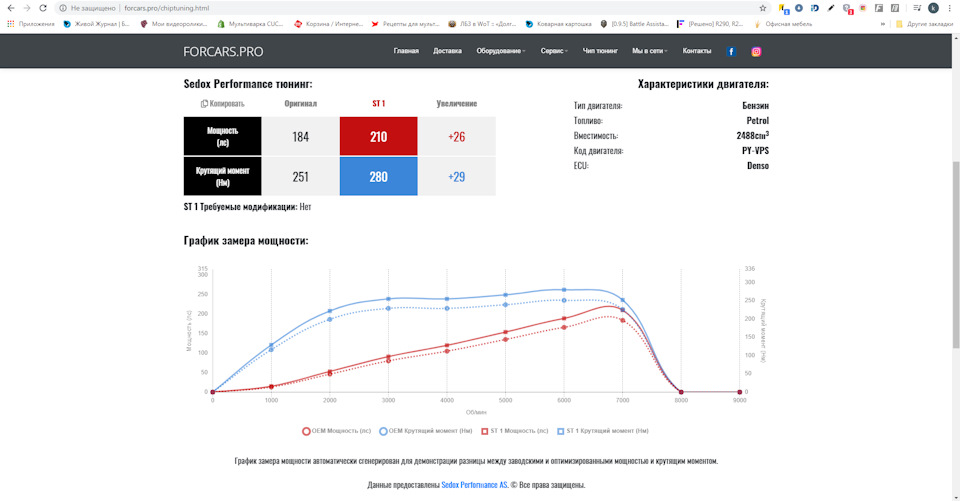Open the Chrome profile avatar 'k'

pos(933,8)
